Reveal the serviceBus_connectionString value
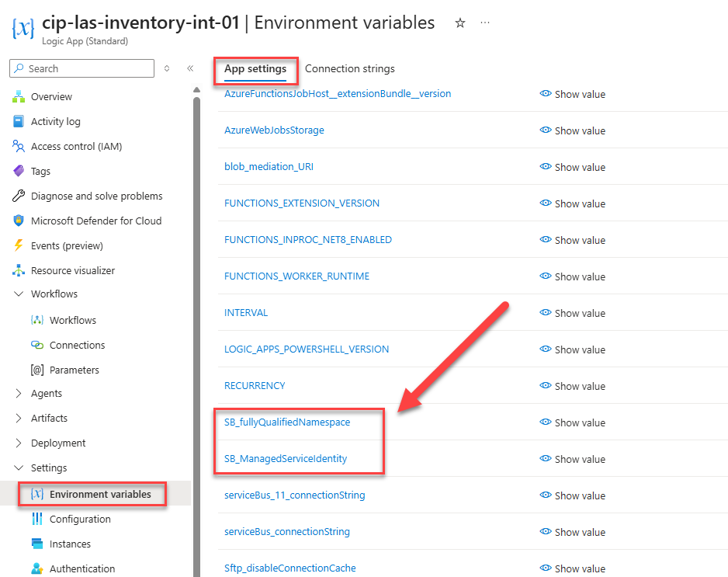Image resolution: width=728 pixels, height=577 pixels. tap(572, 532)
